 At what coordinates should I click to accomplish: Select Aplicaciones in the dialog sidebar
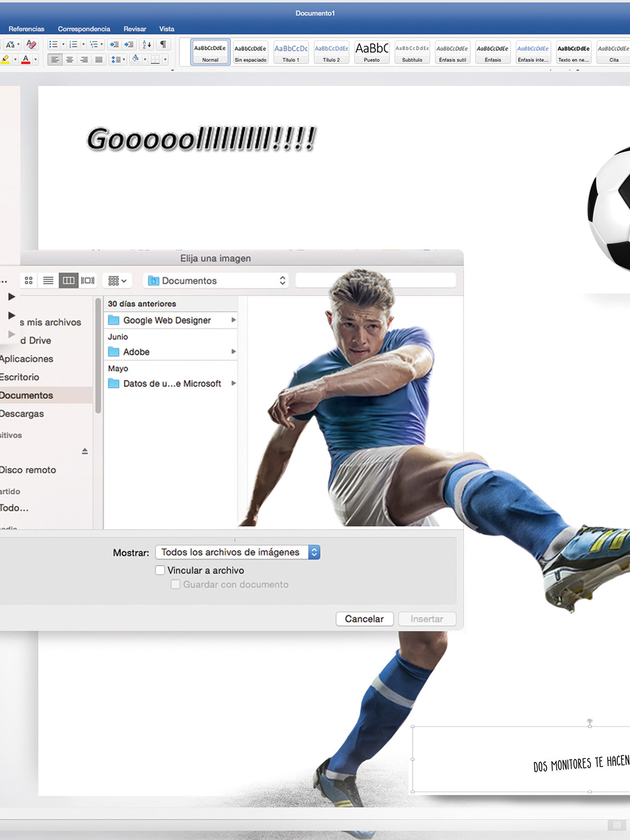[27, 358]
